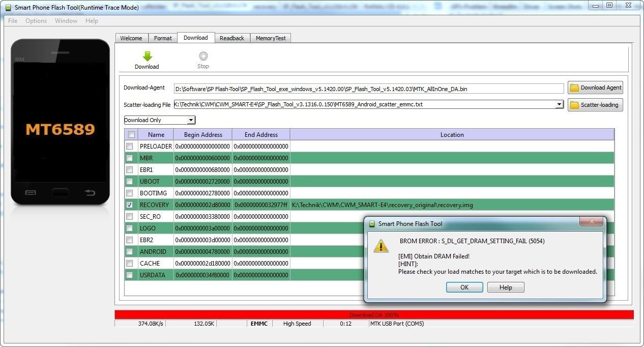Check the MBR partition checkbox
This screenshot has width=644, height=347.
[x=130, y=158]
